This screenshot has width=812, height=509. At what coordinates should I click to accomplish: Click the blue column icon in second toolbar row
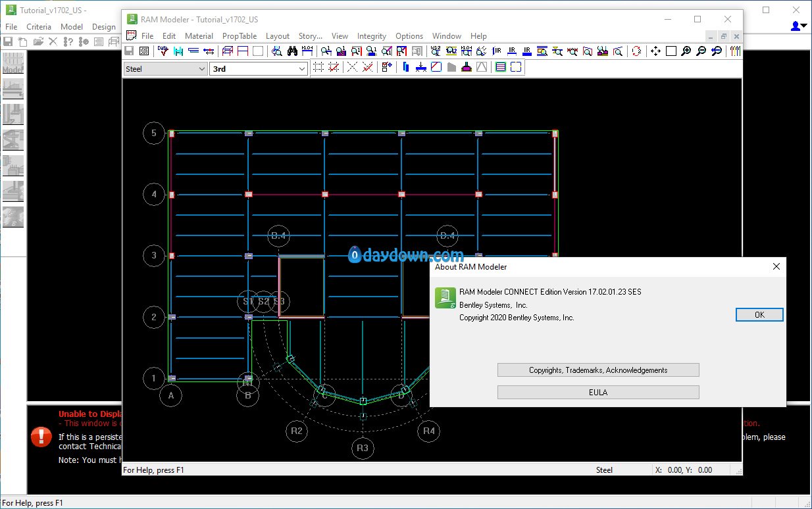[x=405, y=67]
